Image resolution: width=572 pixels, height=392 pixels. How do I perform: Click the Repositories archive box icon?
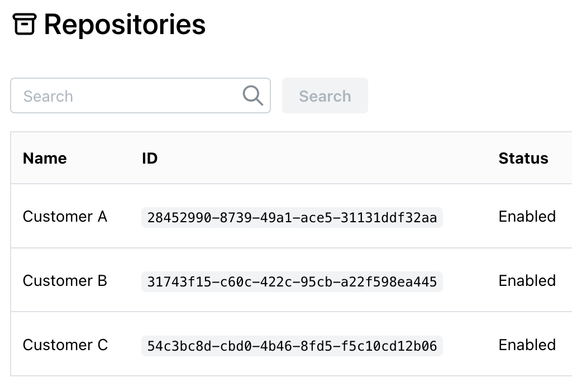pyautogui.click(x=25, y=24)
